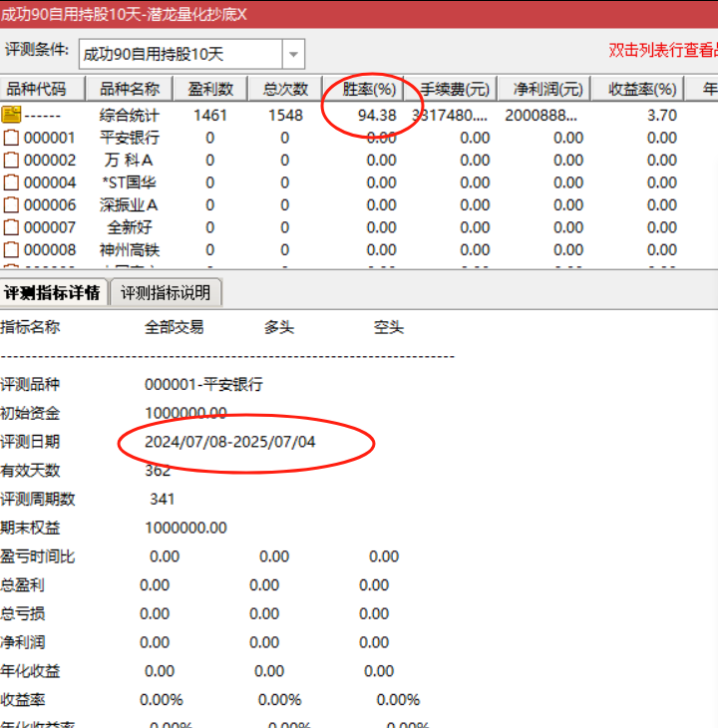718x728 pixels.
Task: Open the 评测条件 dropdown arrow
Action: 293,54
